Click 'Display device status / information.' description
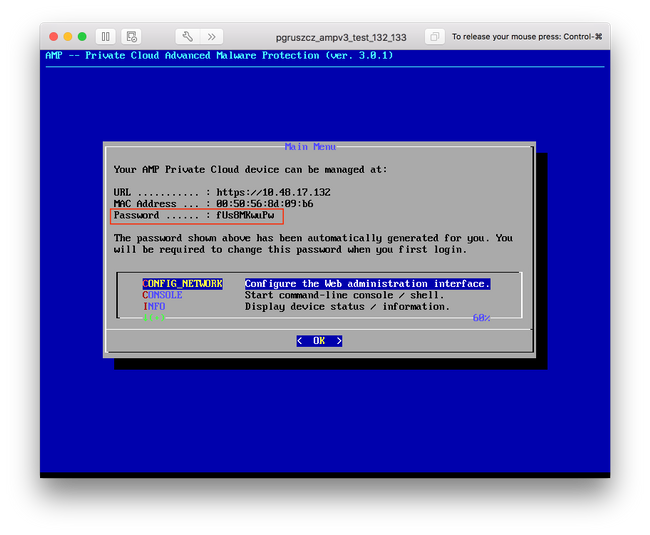650x535 pixels. click(347, 307)
